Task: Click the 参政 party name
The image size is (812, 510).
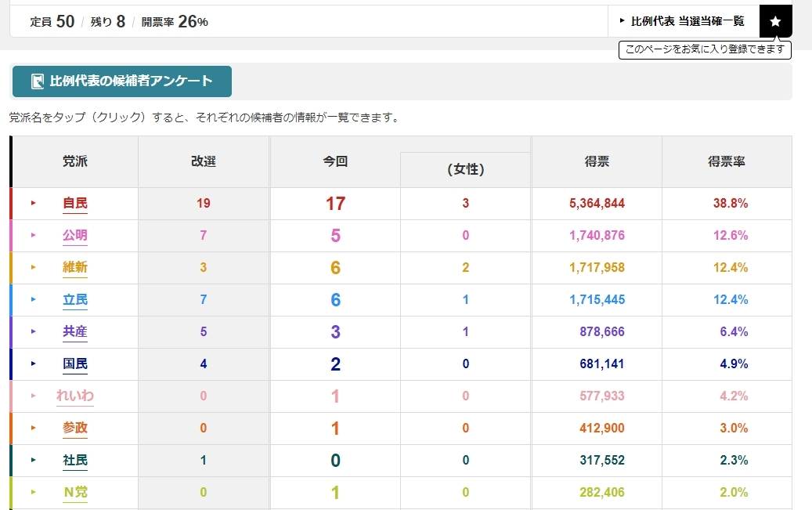Action: (x=75, y=428)
